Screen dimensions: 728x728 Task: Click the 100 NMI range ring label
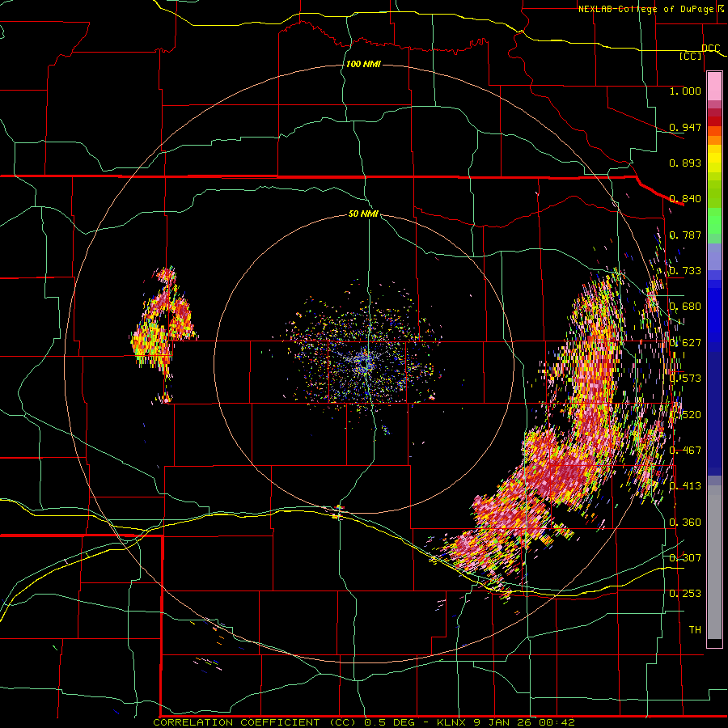point(363,64)
